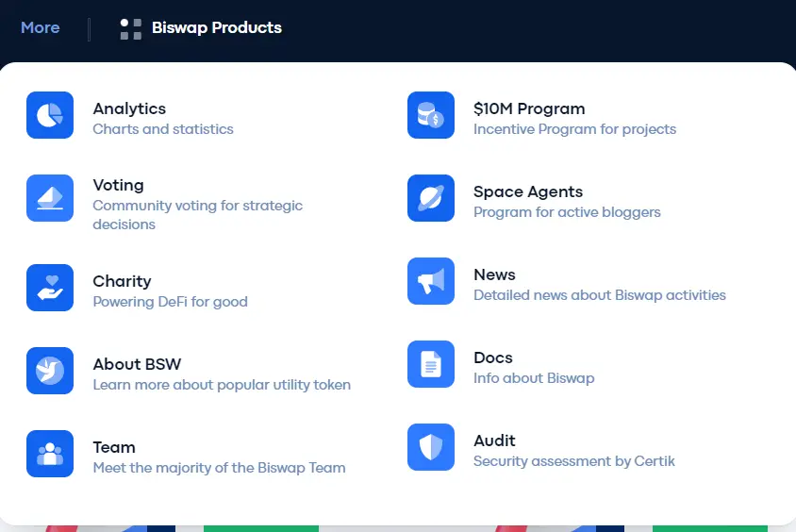796x532 pixels.
Task: Click the Audit shield icon
Action: tap(431, 447)
